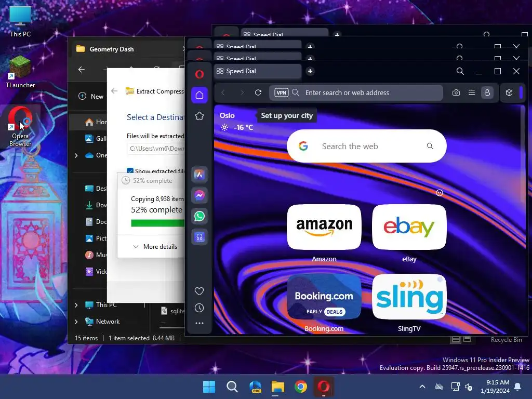Screen dimensions: 532x399
Task: Click the Explorer back arrow
Action: 82,70
